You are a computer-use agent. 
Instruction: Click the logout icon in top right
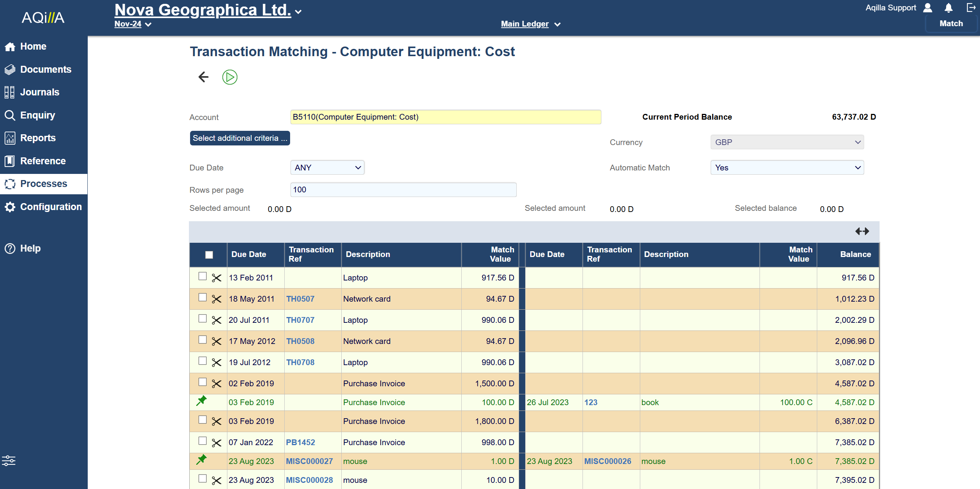coord(971,8)
